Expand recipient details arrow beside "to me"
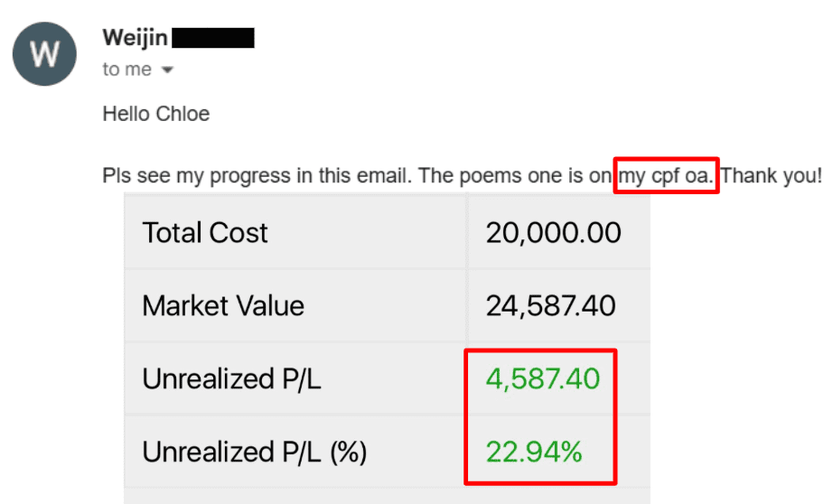The image size is (824, 504). pyautogui.click(x=166, y=70)
